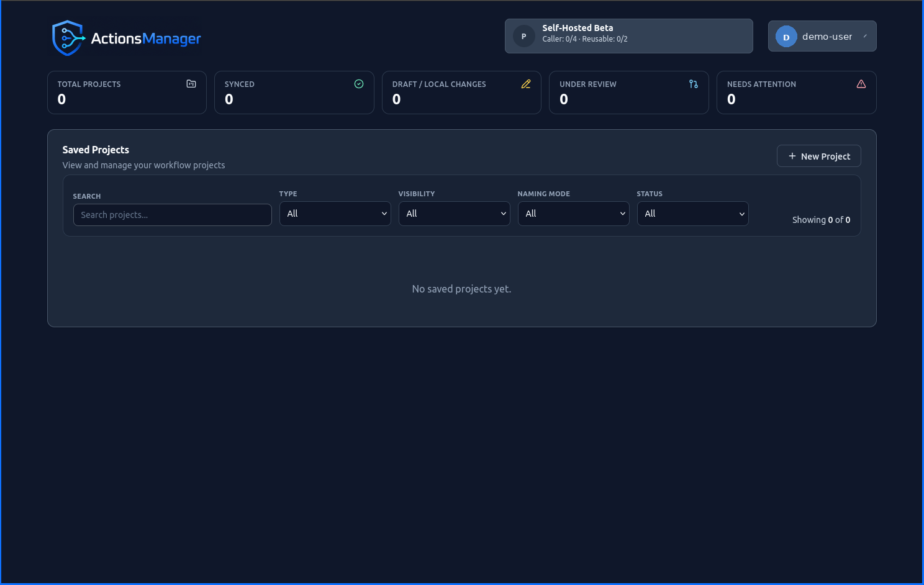Click the plus icon in New Project

coord(792,156)
